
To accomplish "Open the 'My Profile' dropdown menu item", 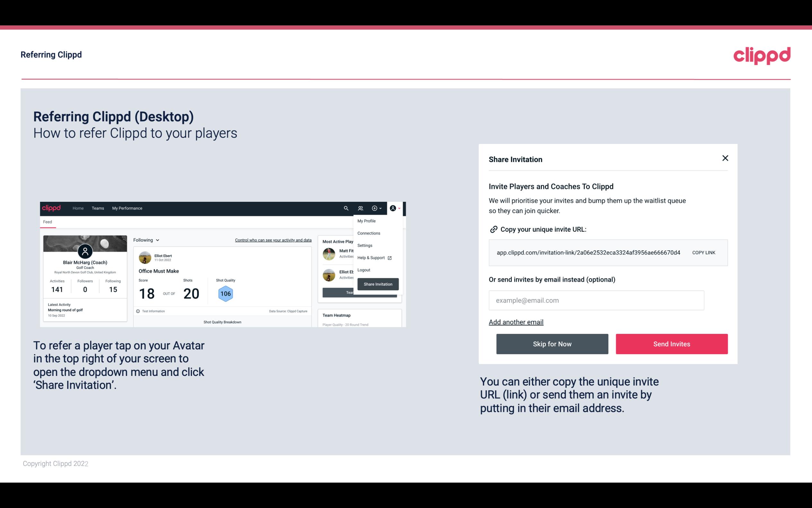I will tap(367, 221).
